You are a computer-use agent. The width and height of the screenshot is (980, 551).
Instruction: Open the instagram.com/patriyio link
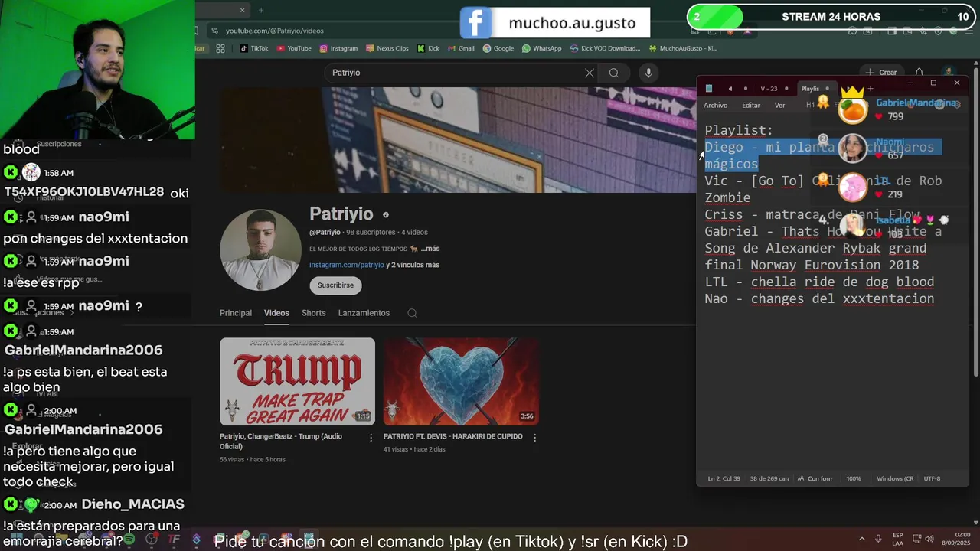[x=346, y=265]
